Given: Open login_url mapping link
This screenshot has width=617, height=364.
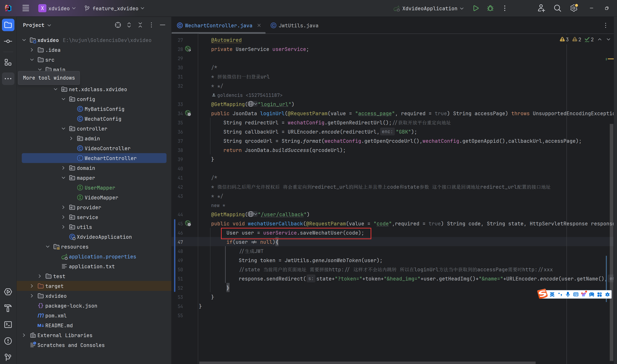Looking at the screenshot, I should pos(274,104).
